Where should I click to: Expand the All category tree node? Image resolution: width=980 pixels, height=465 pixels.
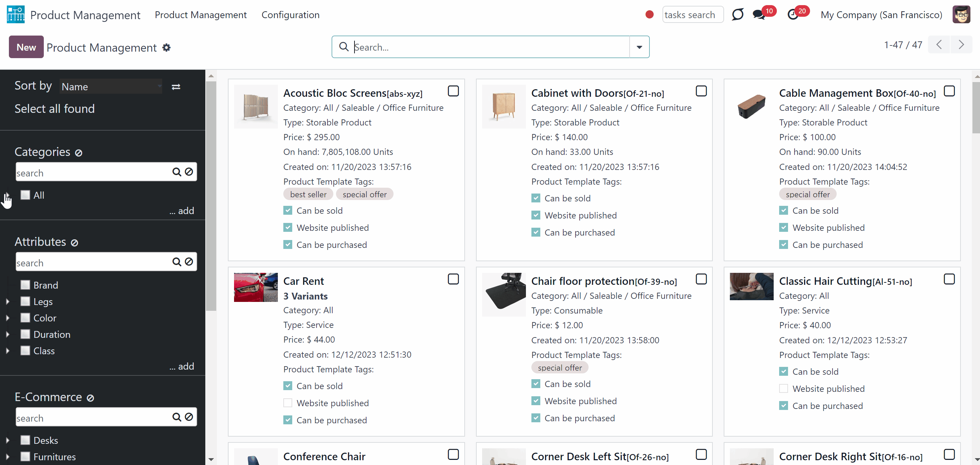point(8,195)
